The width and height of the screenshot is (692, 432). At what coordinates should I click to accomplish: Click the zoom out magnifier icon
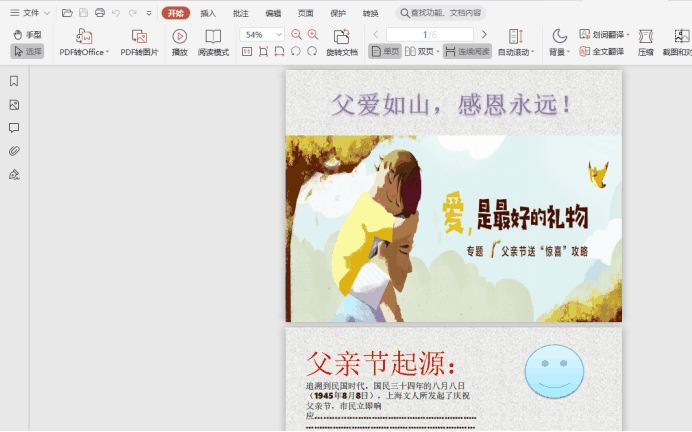pos(297,34)
